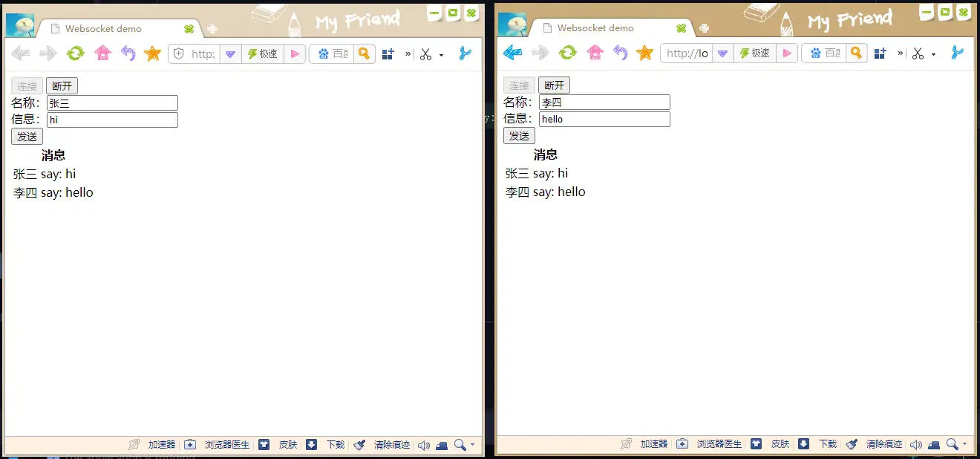Mute sound via speaker icon in right status bar

(x=916, y=444)
